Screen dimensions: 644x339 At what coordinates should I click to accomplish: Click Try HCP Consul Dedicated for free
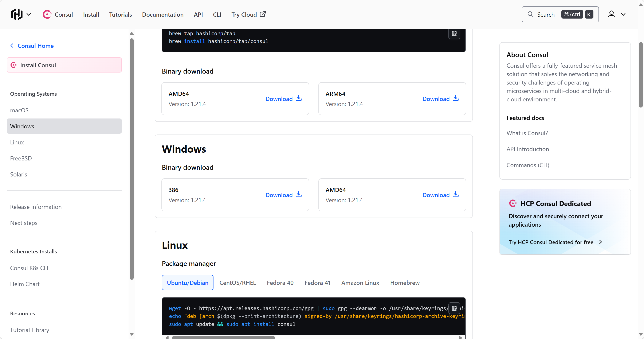tap(555, 242)
